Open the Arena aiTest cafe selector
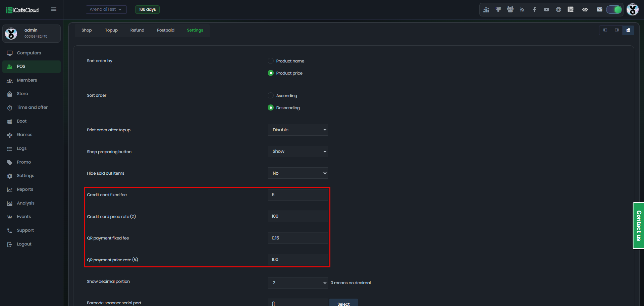Screen dimensions: 644x306 click(x=106, y=9)
